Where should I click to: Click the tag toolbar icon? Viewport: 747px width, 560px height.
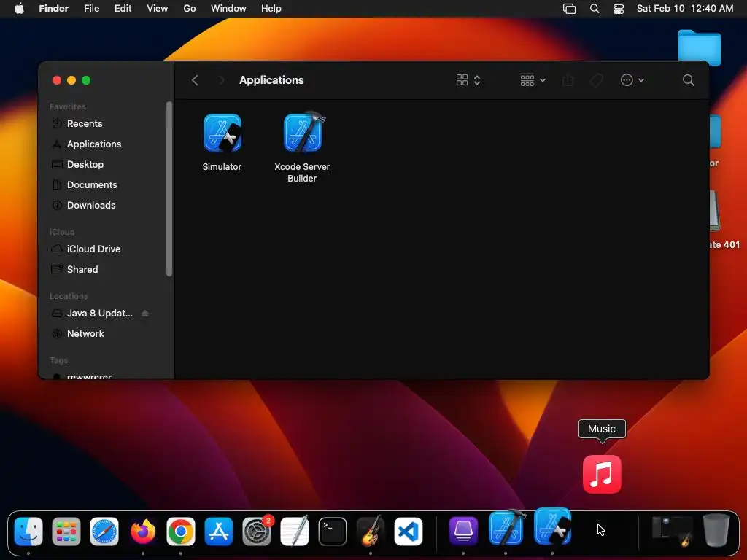click(x=597, y=80)
